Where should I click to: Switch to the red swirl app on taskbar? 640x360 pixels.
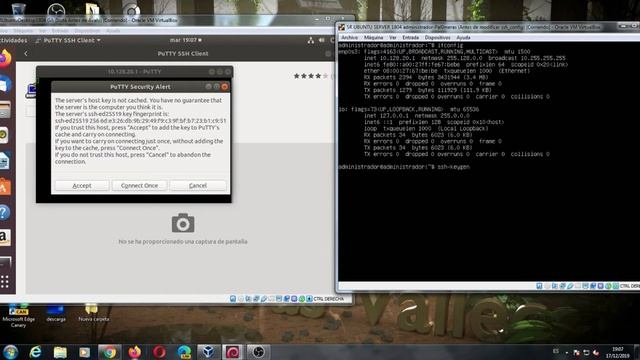point(233,352)
